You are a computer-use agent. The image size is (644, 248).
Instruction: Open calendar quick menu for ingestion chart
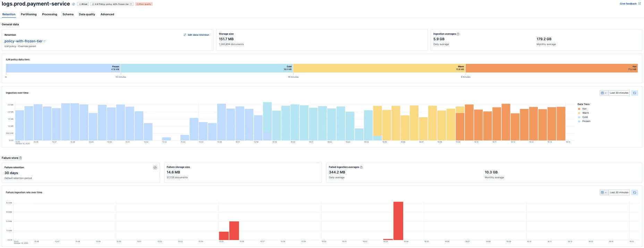604,93
